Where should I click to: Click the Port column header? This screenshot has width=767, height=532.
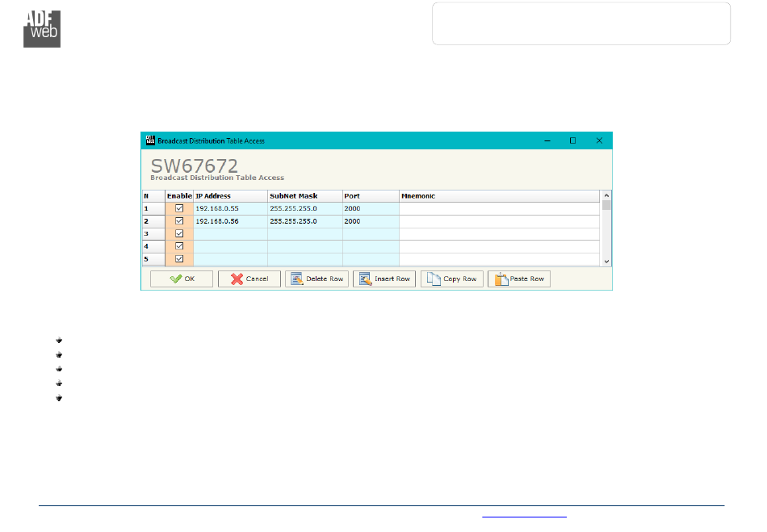pos(371,196)
